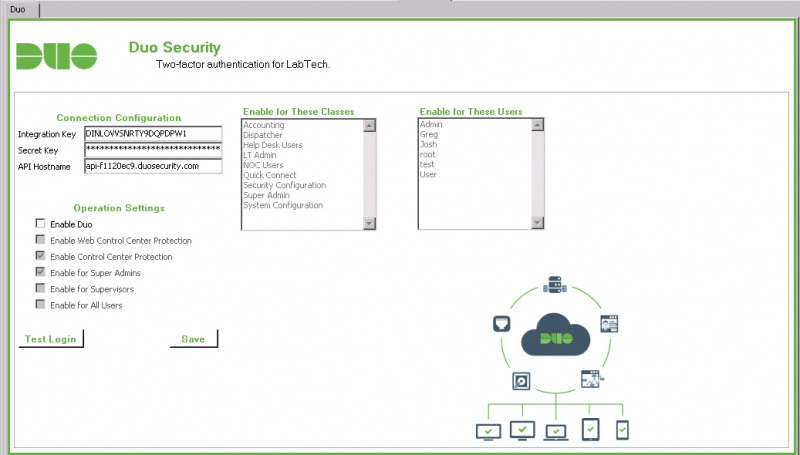This screenshot has width=800, height=455.
Task: Select test in users list
Action: tap(427, 164)
